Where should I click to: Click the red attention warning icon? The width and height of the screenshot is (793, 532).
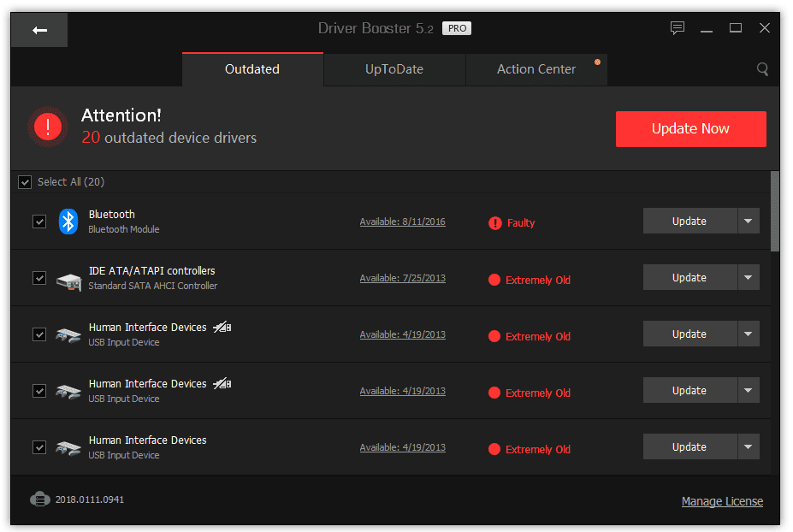click(48, 127)
